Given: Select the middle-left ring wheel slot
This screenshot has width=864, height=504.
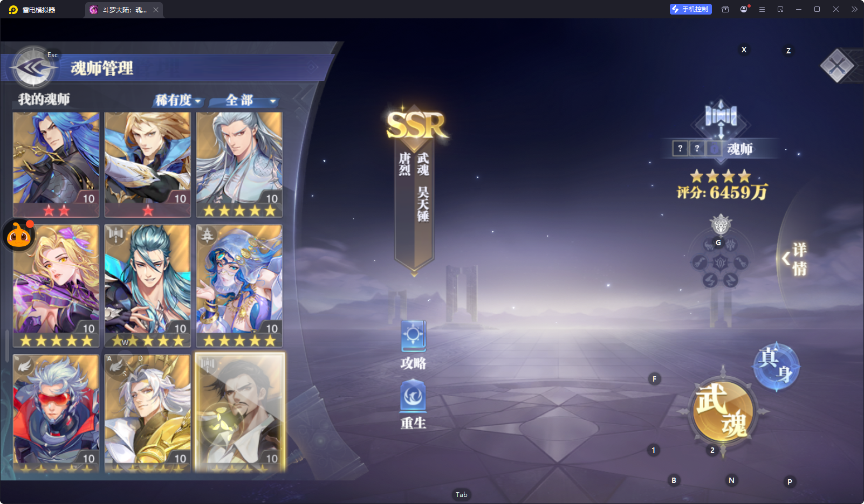Looking at the screenshot, I should (700, 263).
